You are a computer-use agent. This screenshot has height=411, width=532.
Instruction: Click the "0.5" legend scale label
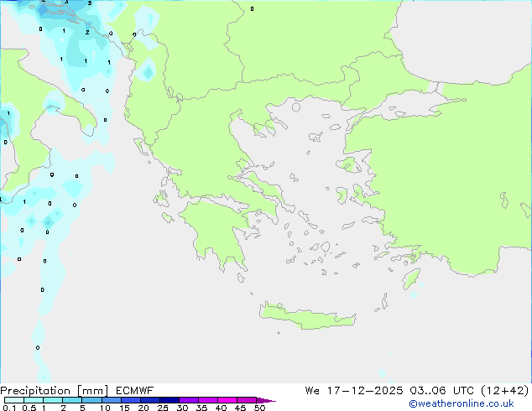[x=29, y=408]
